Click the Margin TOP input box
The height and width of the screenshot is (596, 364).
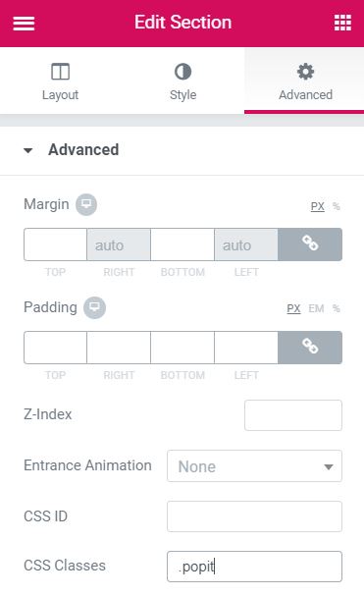56,244
